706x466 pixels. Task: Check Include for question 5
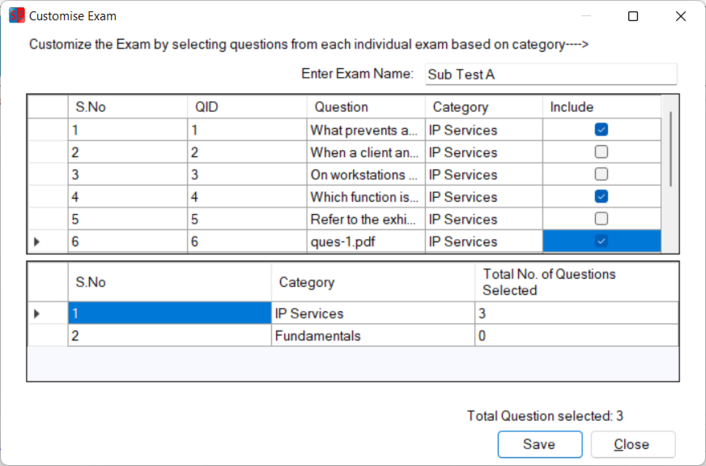[601, 219]
